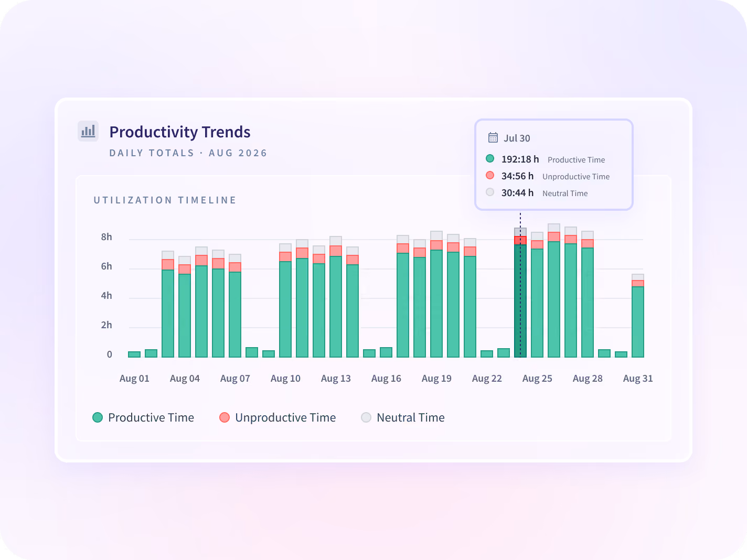The width and height of the screenshot is (747, 560).
Task: Click the Aug 13 axis label
Action: [x=336, y=379]
